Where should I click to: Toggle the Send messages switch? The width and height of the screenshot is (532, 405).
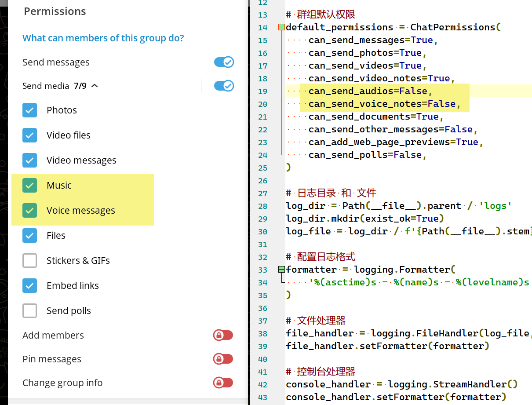coord(224,62)
